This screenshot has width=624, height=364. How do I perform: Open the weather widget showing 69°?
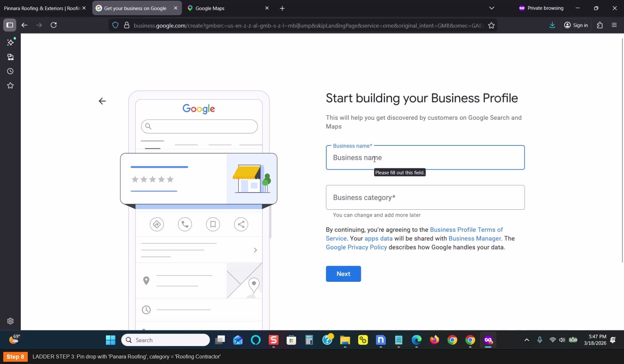pos(14,340)
